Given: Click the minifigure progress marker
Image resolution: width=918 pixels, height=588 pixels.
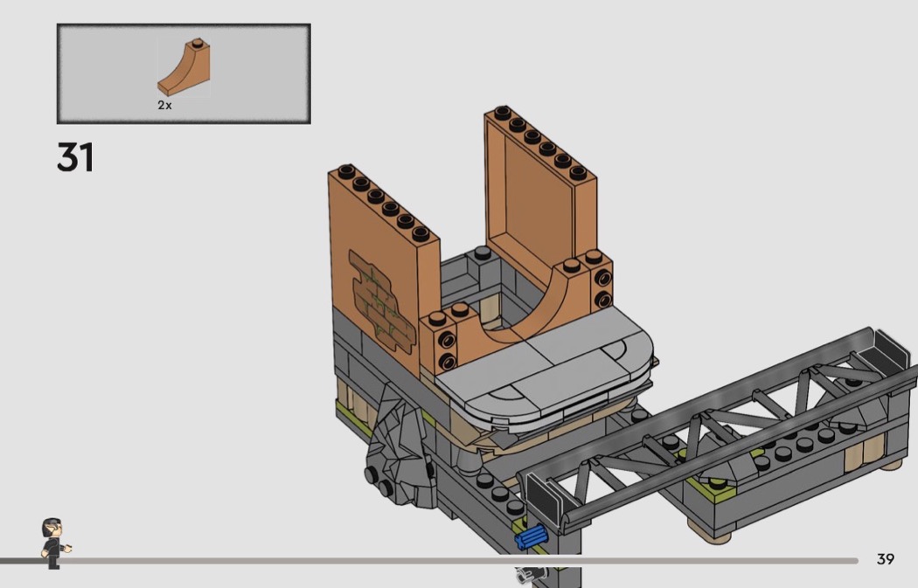Looking at the screenshot, I should (x=53, y=542).
